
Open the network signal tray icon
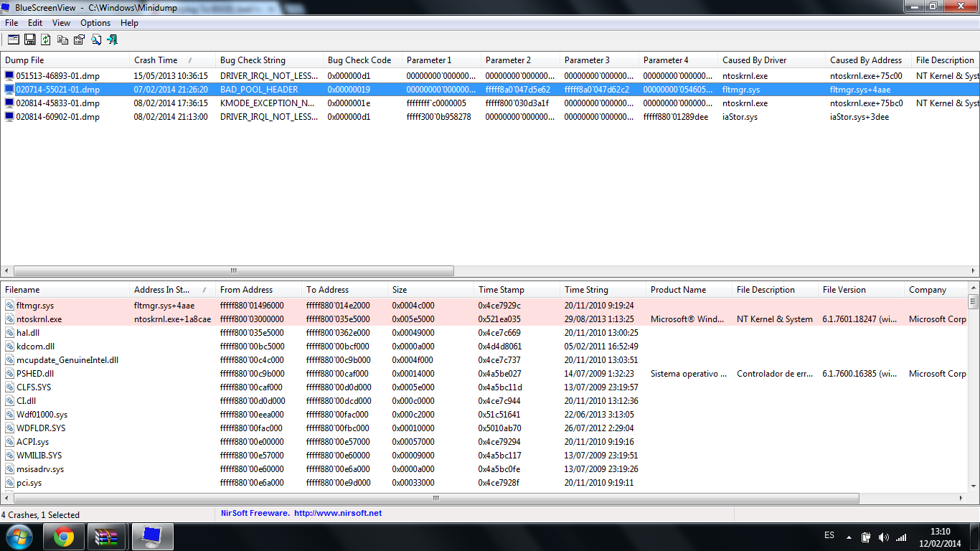point(901,537)
